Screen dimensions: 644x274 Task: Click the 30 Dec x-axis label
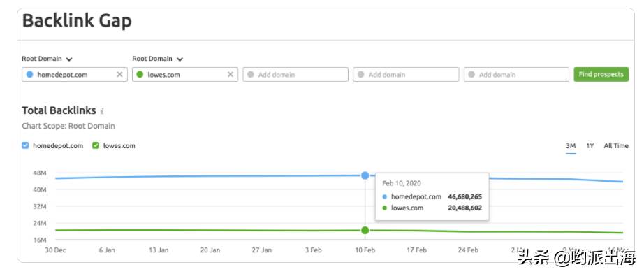55,250
